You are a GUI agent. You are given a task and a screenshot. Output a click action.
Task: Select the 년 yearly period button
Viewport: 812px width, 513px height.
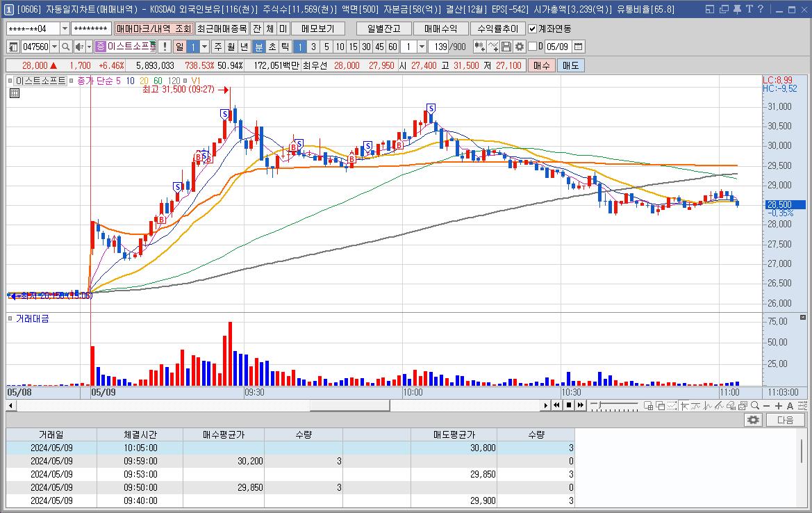(x=245, y=47)
